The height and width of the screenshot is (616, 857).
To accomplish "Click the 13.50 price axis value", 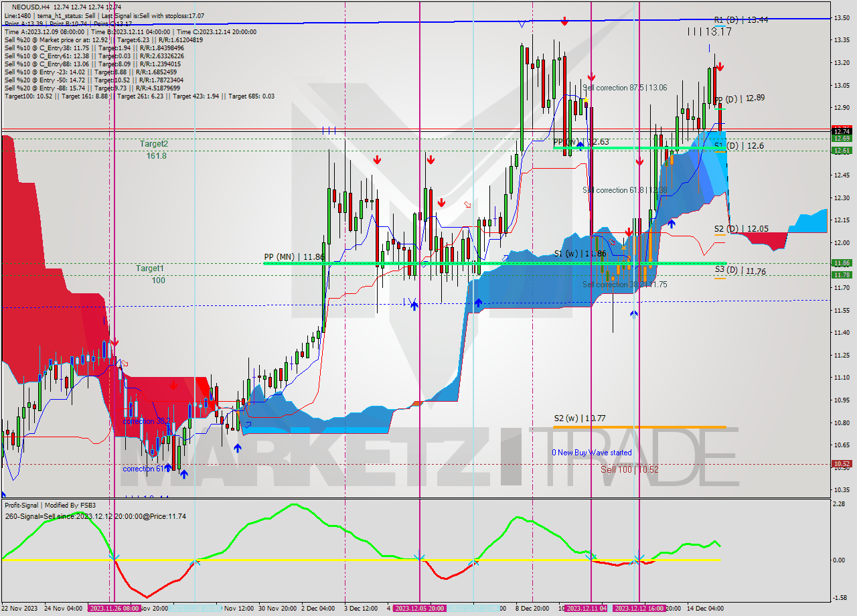I will pos(842,18).
